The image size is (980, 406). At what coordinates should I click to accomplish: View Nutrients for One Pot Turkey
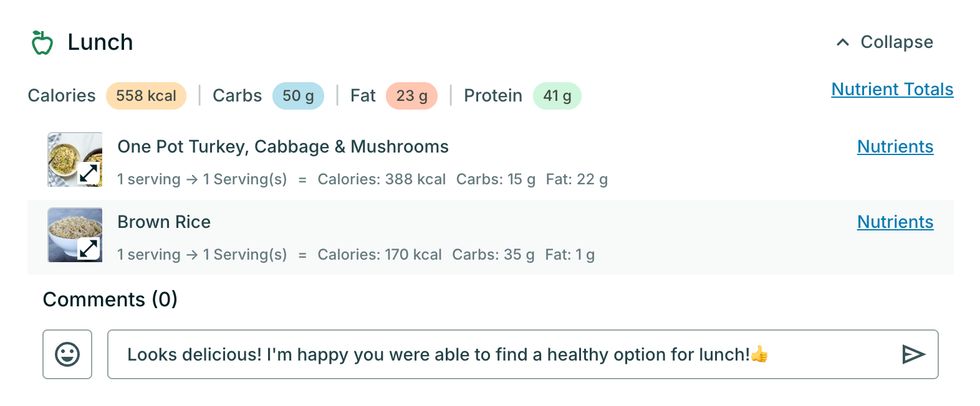(895, 147)
